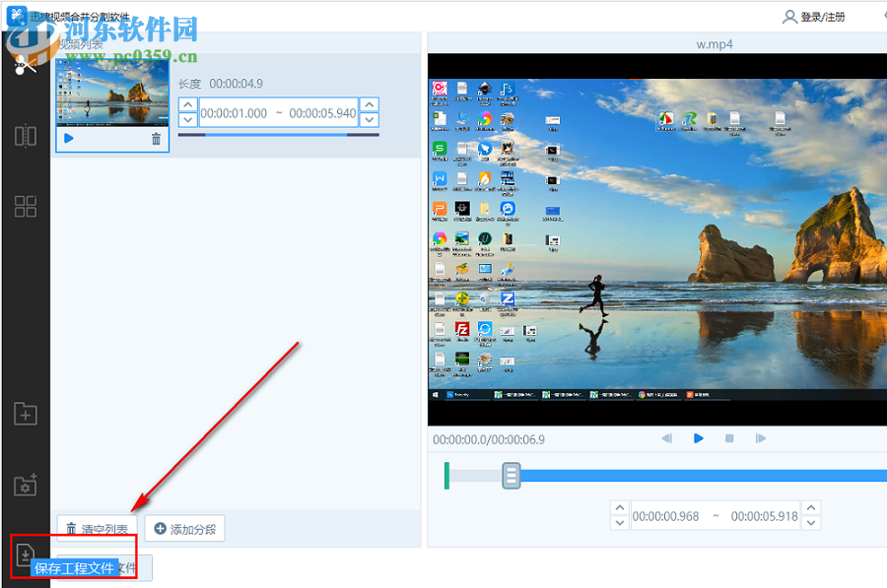Click the 00:00:00.968 start time field

(x=666, y=516)
